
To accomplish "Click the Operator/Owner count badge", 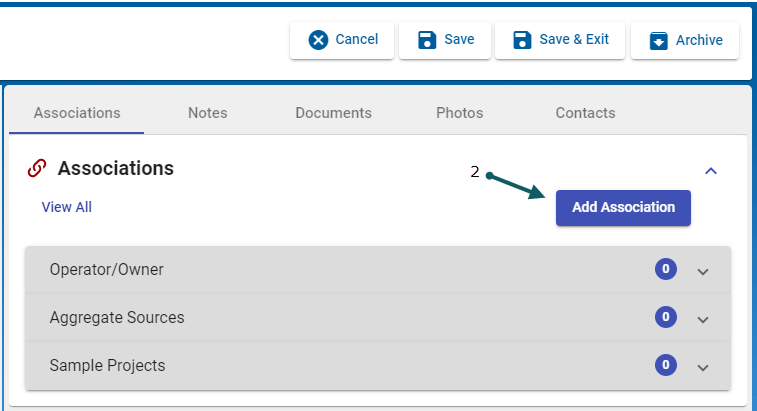I will point(665,269).
